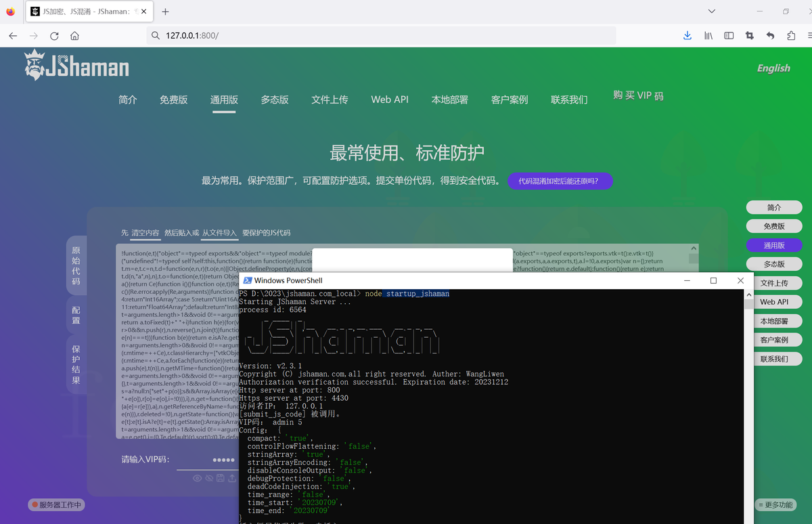Click the VIP code input field
Viewport: 812px width, 524px height.
pyautogui.click(x=210, y=459)
